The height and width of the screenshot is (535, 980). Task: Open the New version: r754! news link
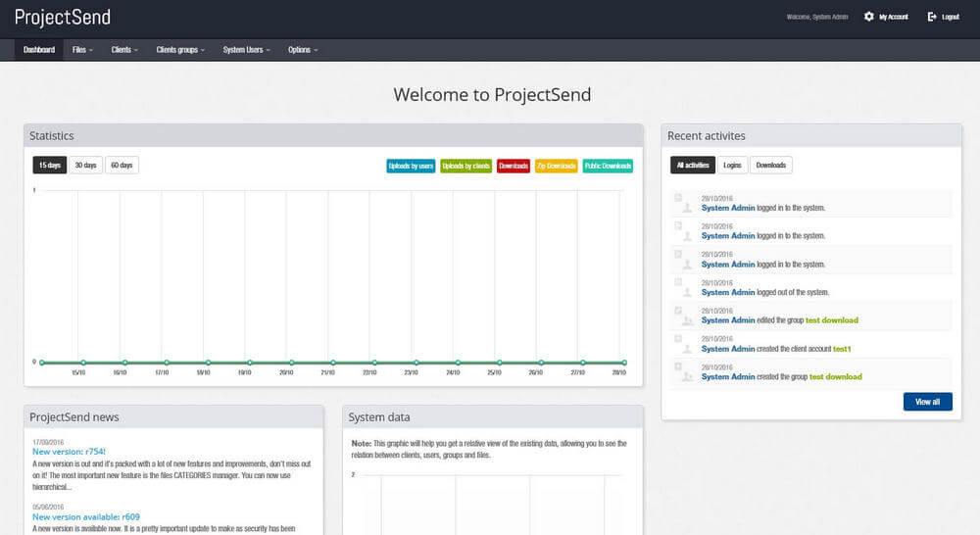click(69, 452)
